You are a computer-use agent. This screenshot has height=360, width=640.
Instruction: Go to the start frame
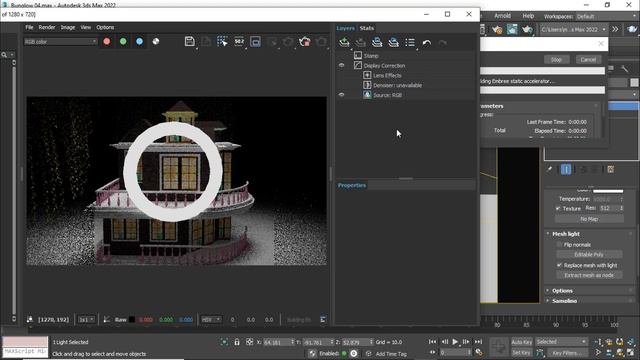[x=433, y=342]
